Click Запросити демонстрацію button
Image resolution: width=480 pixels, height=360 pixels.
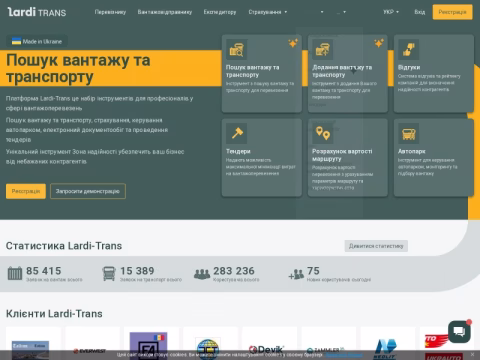point(88,191)
